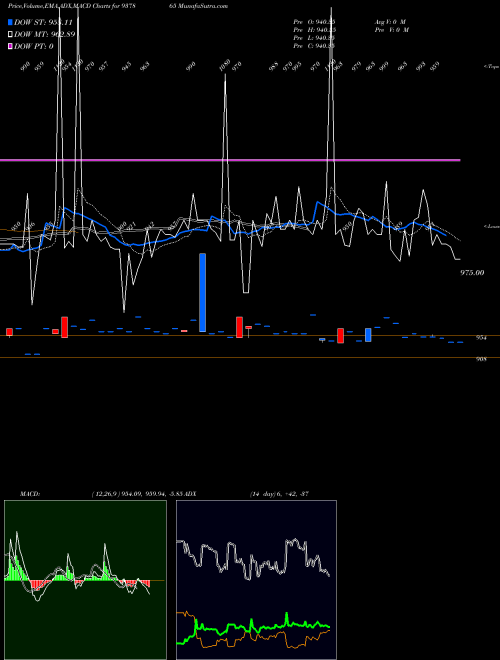Select the DOW PT: 0 legend text
The width and height of the screenshot is (500, 660).
[34, 46]
